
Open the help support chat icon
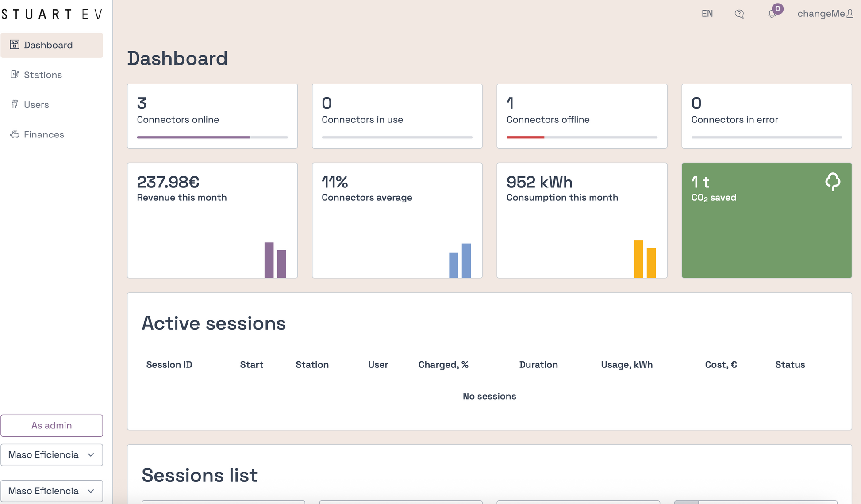739,14
